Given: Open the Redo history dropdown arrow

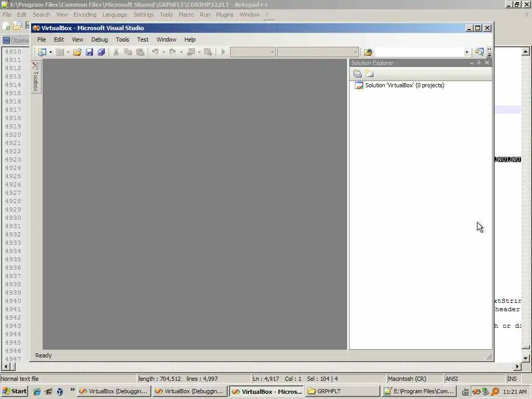Looking at the screenshot, I should (181, 52).
